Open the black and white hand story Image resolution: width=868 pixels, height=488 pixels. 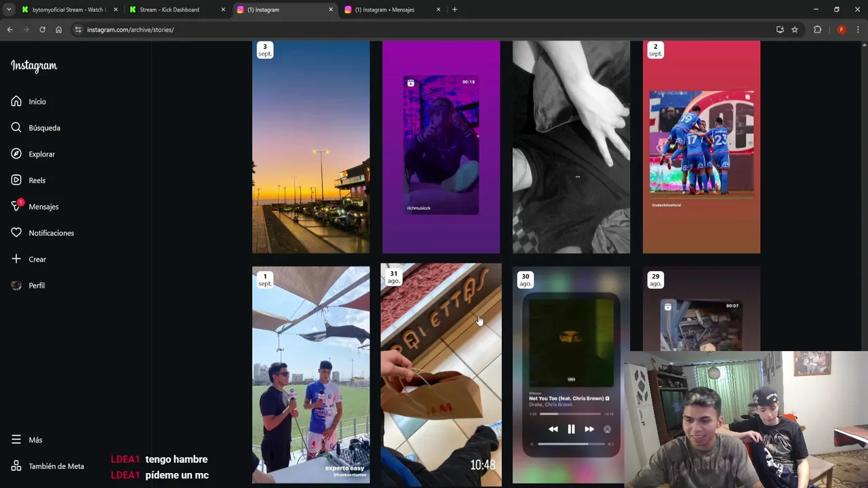pyautogui.click(x=571, y=147)
